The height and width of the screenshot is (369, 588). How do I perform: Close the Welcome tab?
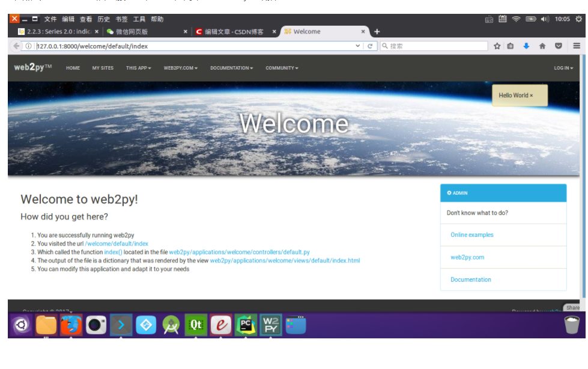(x=363, y=31)
